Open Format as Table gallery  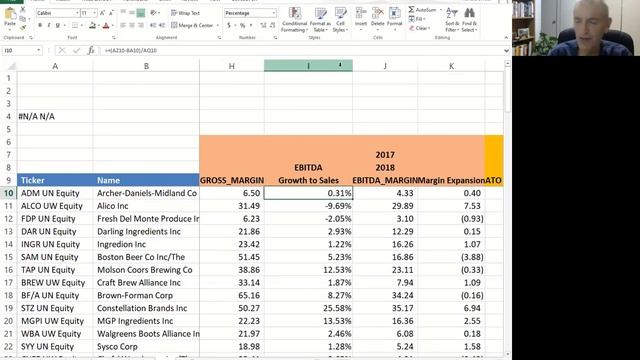[x=320, y=19]
